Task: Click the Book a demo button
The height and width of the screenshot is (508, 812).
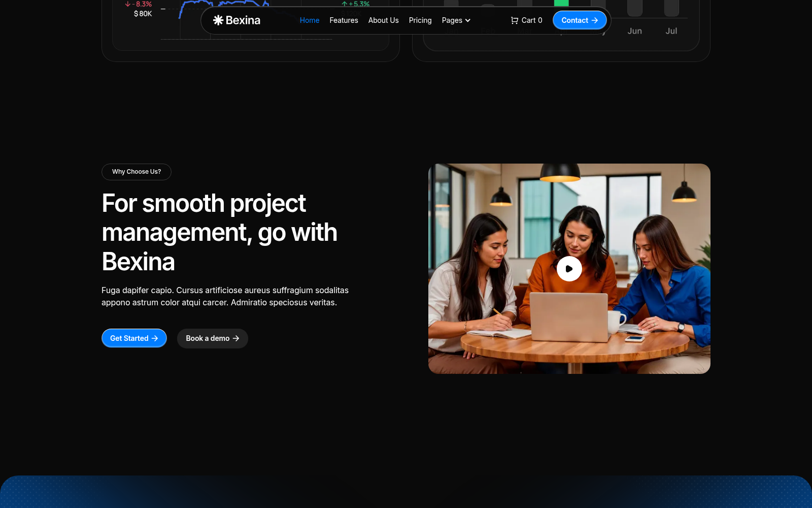Action: 213,338
